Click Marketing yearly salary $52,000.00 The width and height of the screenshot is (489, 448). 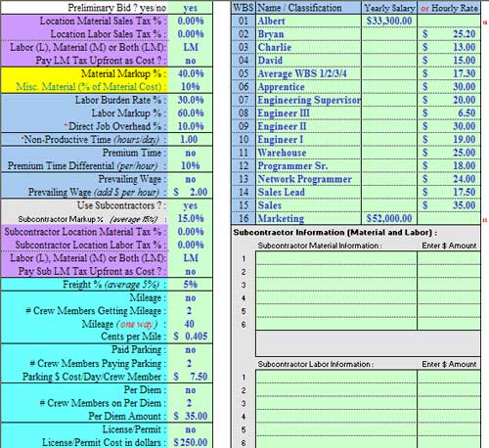(x=389, y=218)
